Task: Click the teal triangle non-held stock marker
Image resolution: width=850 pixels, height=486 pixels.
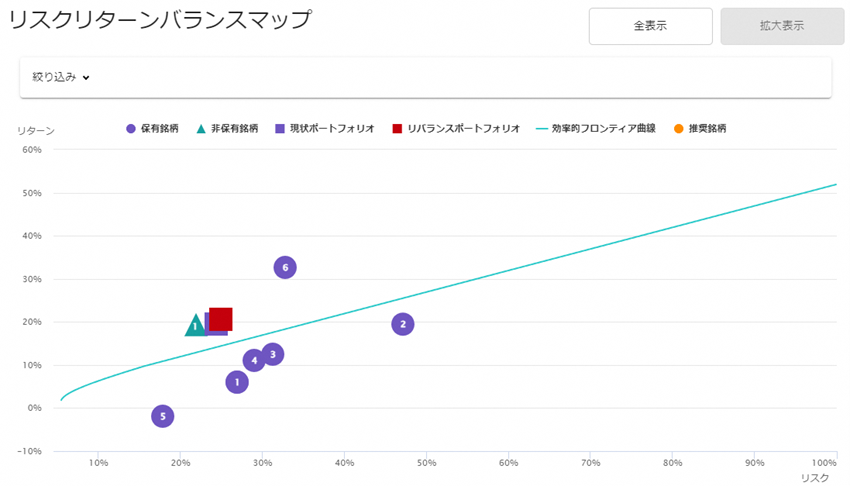Action: click(x=195, y=326)
